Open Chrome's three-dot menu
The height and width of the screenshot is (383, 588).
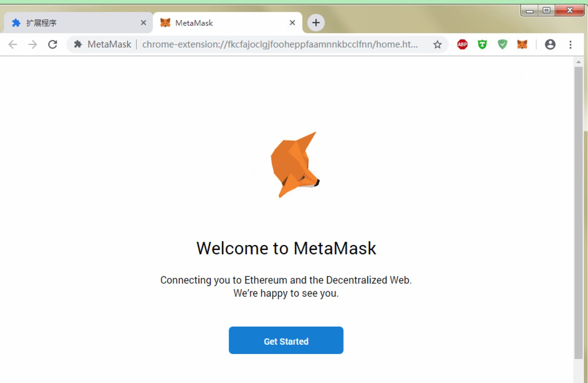tap(571, 44)
